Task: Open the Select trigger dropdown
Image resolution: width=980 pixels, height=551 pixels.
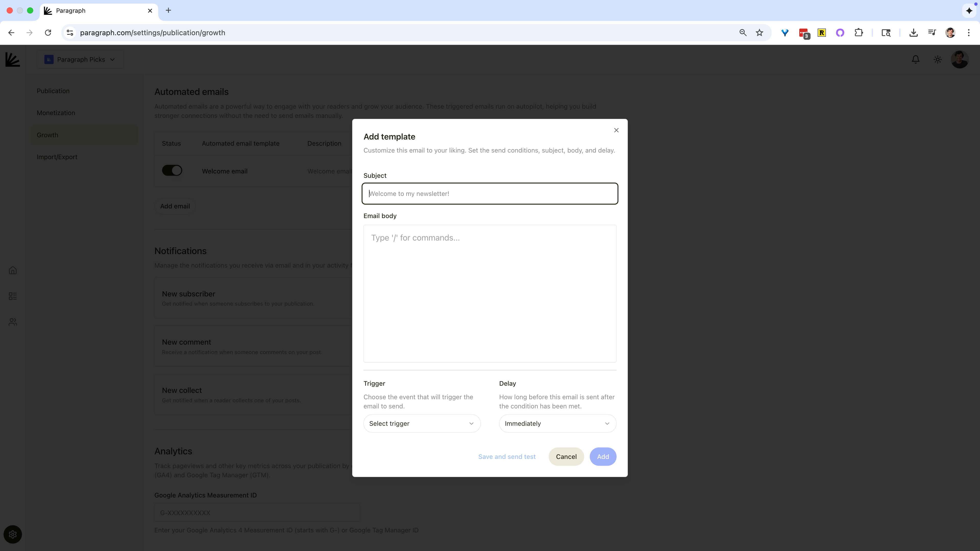Action: 422,423
